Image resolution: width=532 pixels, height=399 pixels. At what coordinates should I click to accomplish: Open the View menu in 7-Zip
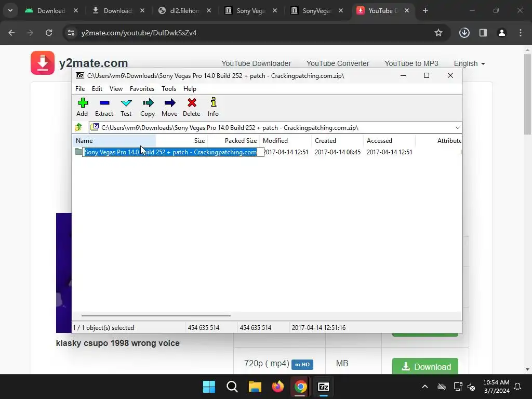[x=116, y=88]
